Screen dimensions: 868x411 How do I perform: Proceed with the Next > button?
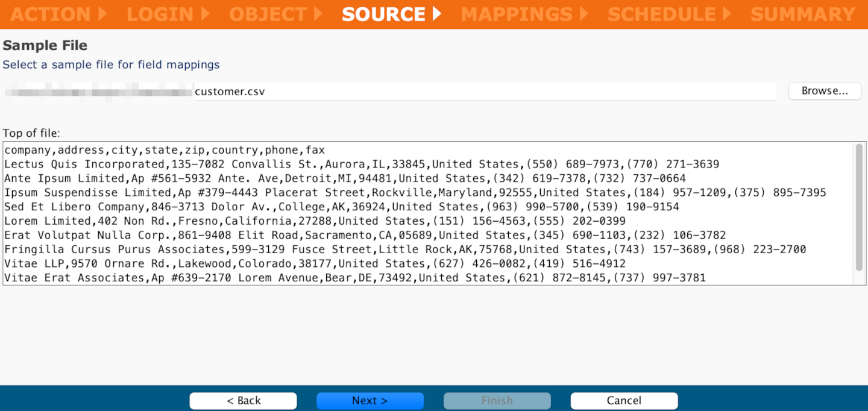point(370,401)
